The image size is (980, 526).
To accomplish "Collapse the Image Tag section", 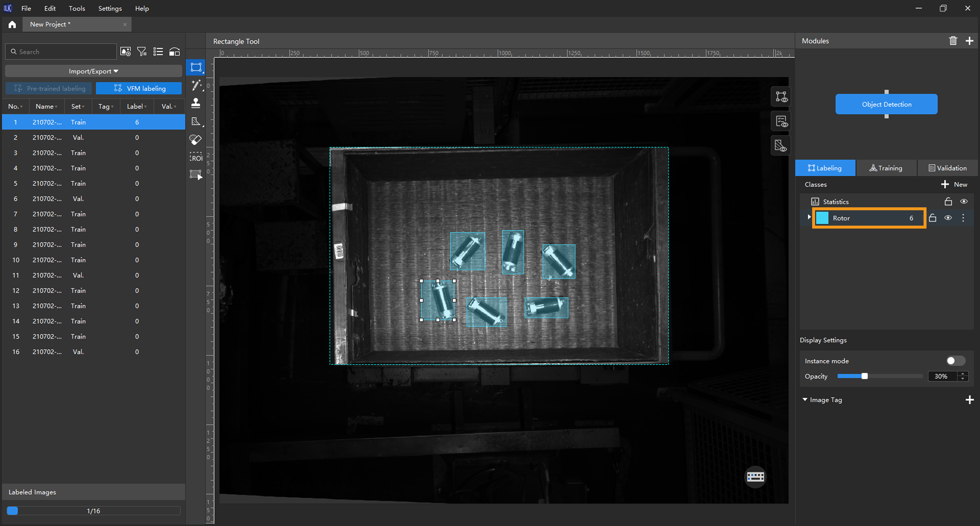I will click(x=805, y=399).
